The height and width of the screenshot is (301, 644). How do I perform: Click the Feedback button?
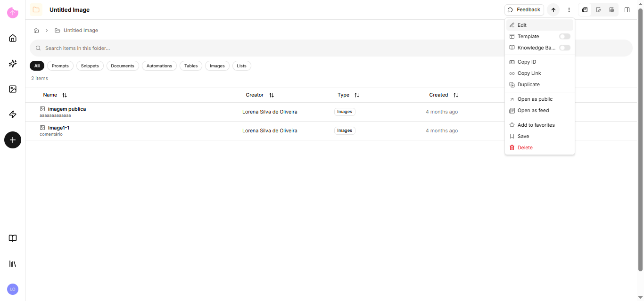[524, 10]
